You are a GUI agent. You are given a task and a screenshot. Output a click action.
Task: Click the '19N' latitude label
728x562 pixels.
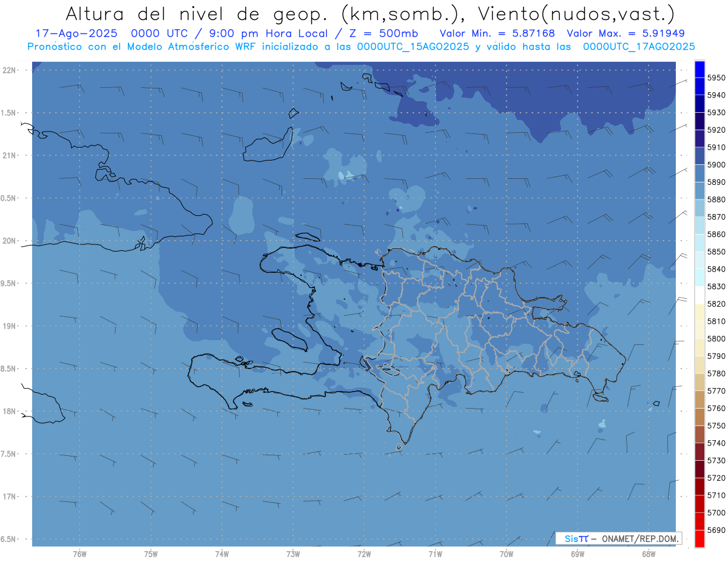coord(9,326)
